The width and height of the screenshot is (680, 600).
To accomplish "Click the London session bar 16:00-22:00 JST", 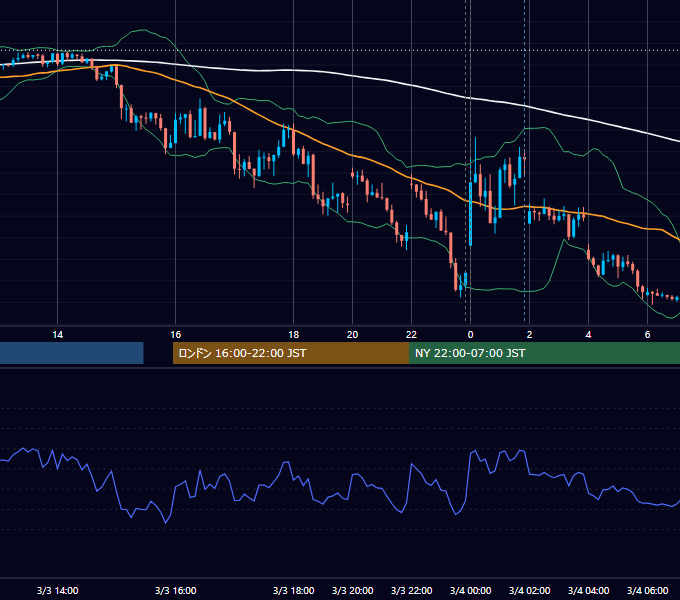I will click(x=291, y=353).
